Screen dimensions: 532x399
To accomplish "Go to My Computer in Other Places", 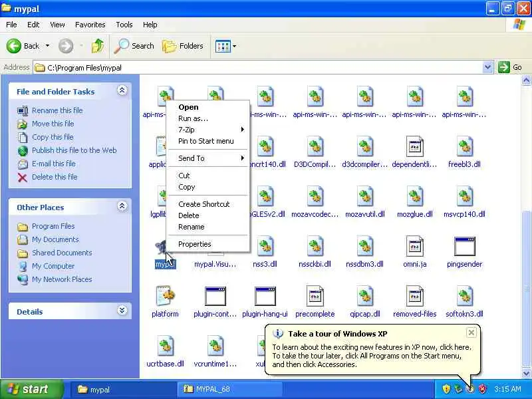I will [x=53, y=266].
